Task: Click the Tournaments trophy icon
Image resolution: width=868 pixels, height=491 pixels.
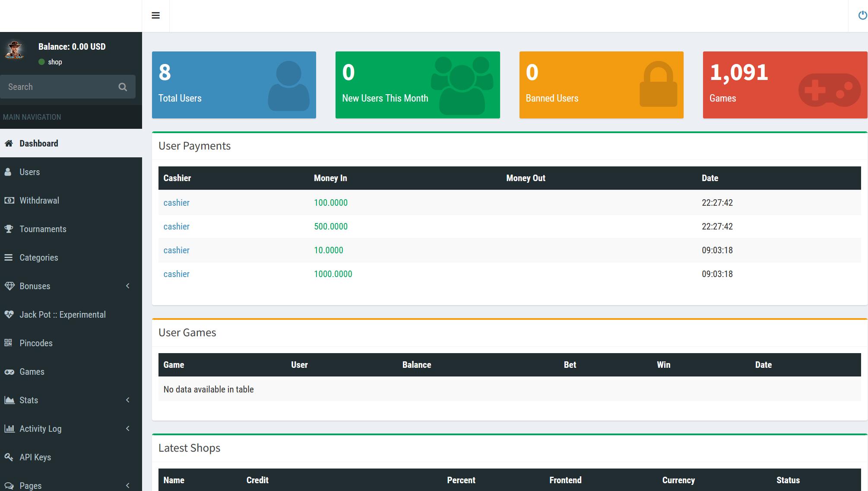Action: pyautogui.click(x=9, y=229)
